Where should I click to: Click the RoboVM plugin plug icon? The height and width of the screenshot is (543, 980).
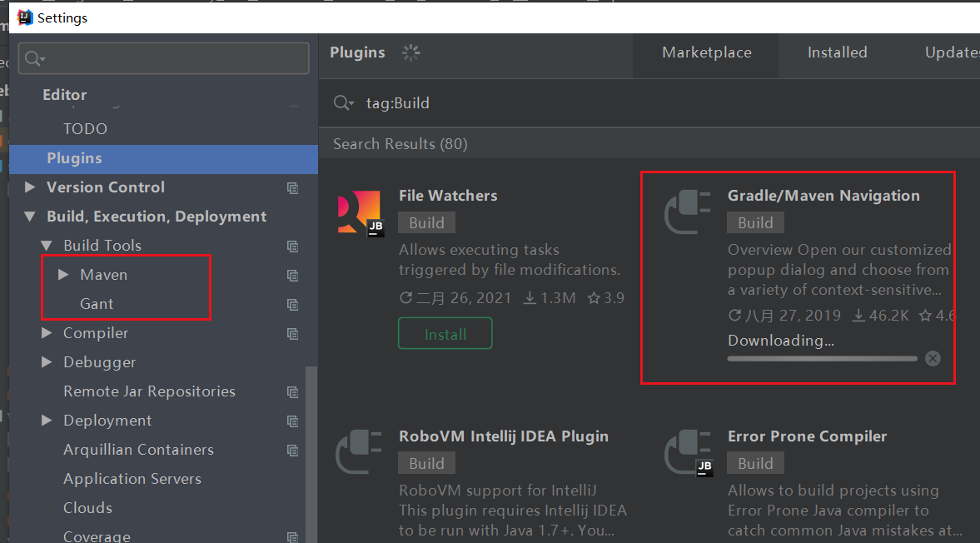359,452
